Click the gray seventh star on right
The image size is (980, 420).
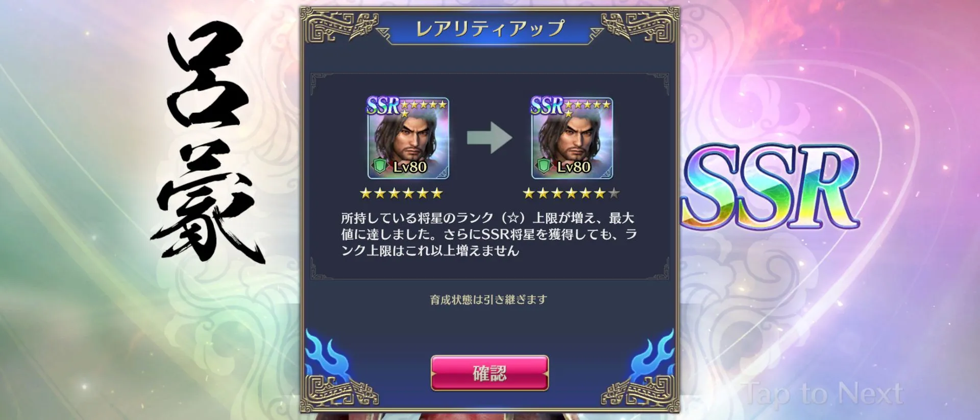[x=614, y=193]
